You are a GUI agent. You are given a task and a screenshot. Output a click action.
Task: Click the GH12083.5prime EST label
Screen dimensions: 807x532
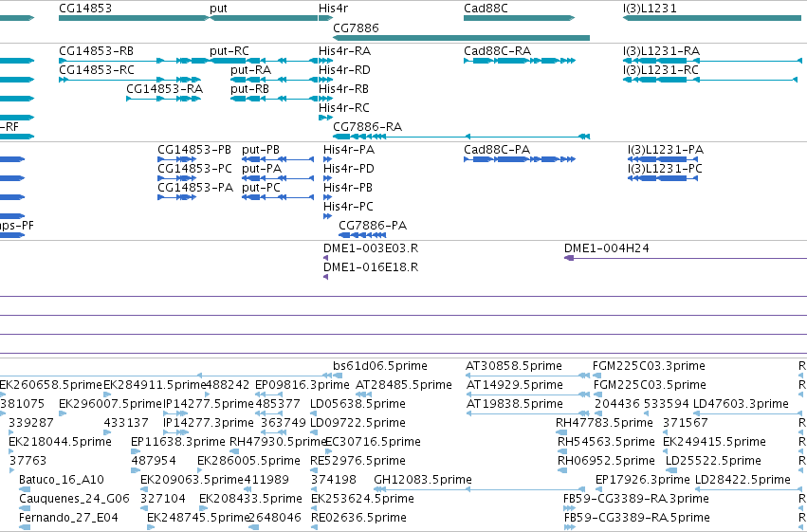point(423,480)
